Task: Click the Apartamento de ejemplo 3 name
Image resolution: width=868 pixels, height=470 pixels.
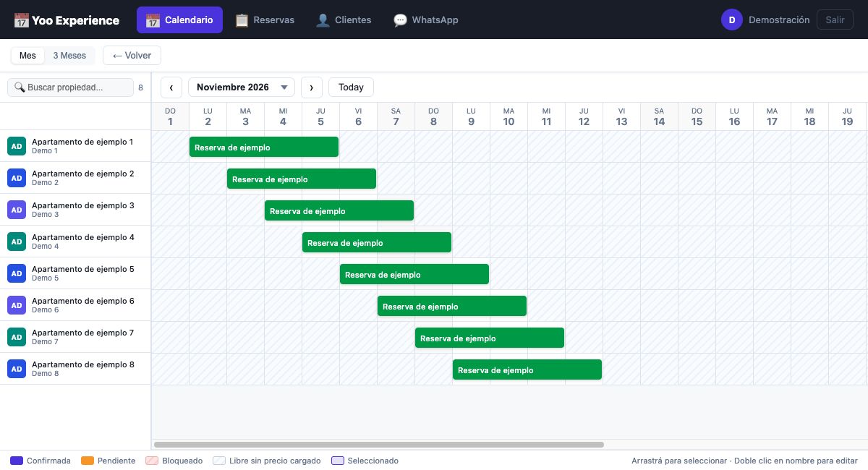Action: pos(83,205)
